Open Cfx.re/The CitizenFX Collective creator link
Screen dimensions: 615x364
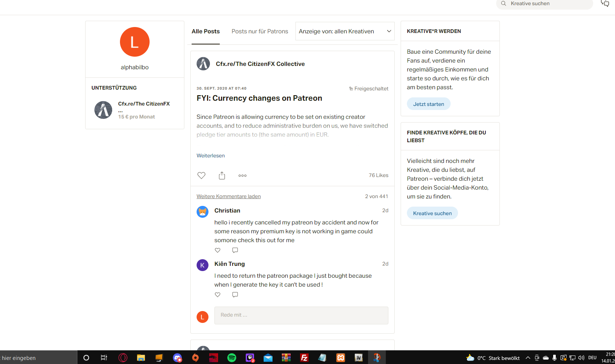(x=260, y=64)
